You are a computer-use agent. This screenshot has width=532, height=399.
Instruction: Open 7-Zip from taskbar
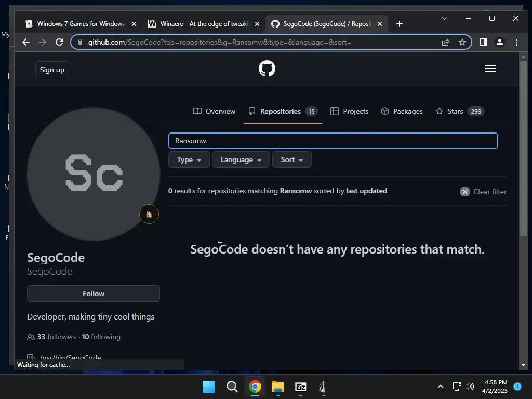click(301, 387)
